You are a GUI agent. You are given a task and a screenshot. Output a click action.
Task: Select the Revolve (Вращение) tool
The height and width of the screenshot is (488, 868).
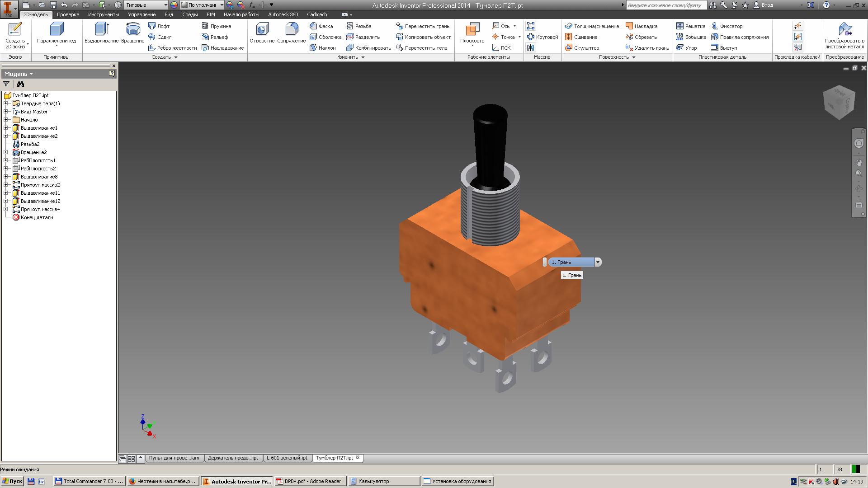(x=132, y=33)
